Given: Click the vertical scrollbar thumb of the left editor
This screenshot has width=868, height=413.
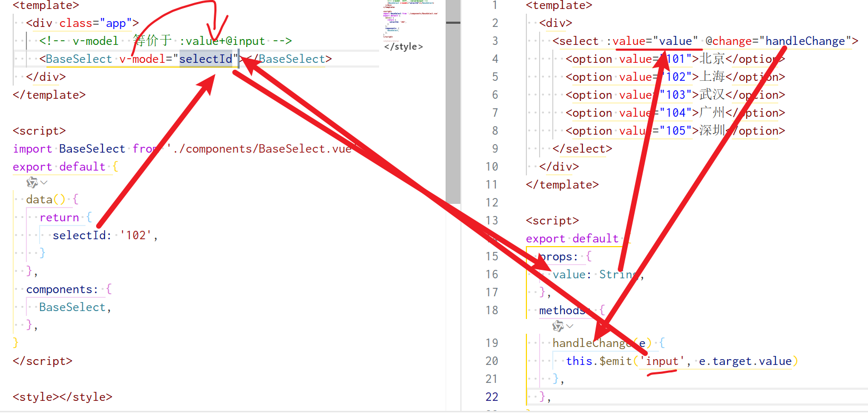Looking at the screenshot, I should coord(453,101).
